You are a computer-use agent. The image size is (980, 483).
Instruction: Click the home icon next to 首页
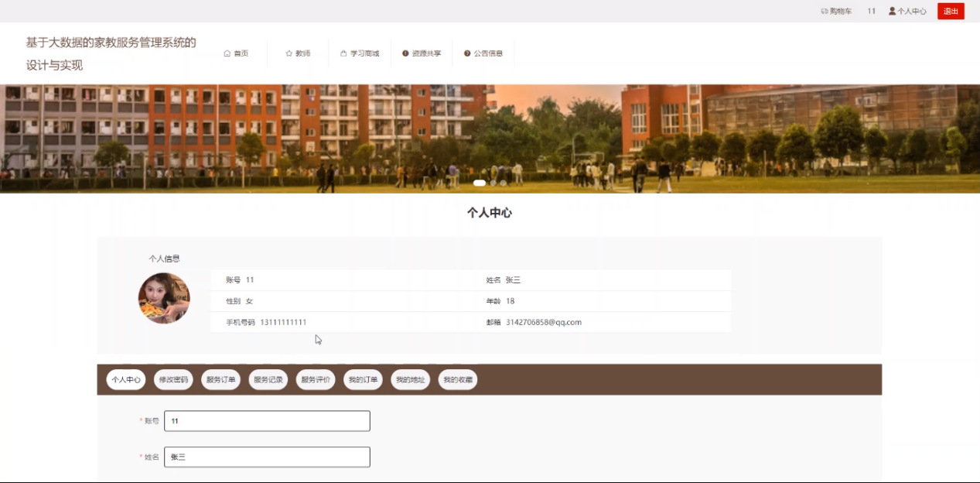[227, 53]
